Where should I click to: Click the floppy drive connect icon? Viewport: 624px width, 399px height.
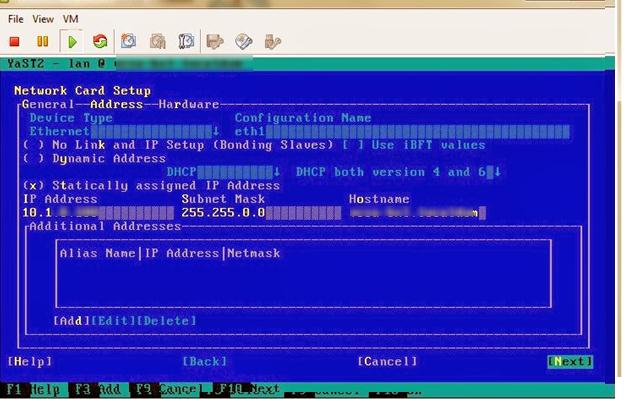tap(215, 41)
